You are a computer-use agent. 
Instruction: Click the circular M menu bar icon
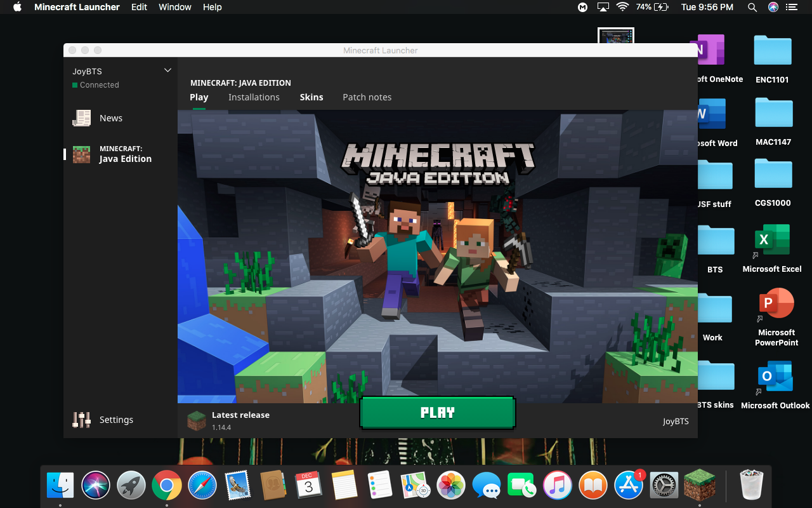(582, 7)
